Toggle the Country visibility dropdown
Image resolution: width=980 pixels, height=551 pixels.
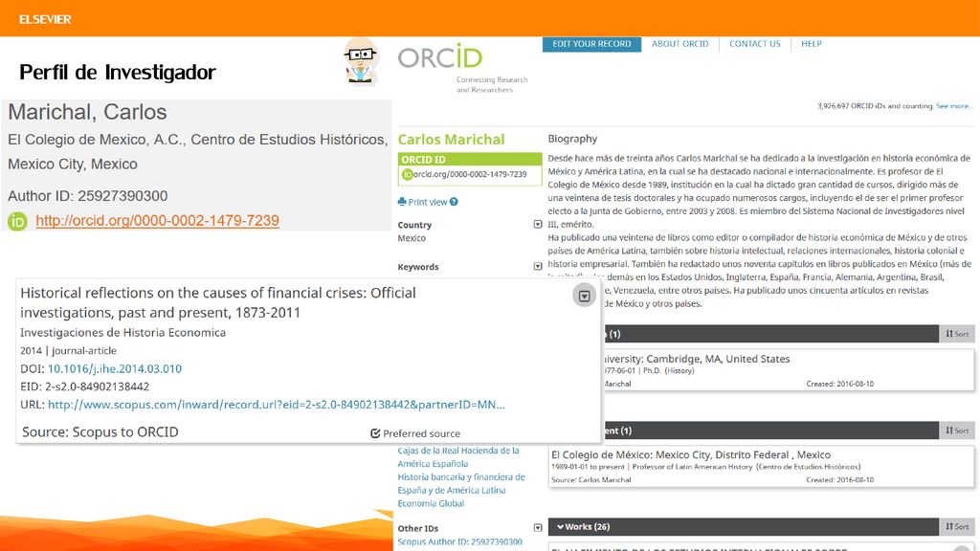[538, 224]
